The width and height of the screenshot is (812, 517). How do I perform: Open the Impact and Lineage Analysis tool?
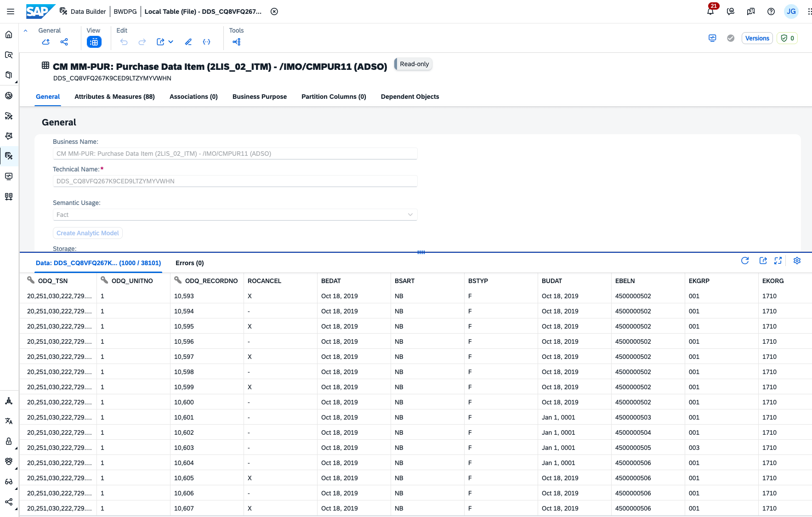click(237, 42)
